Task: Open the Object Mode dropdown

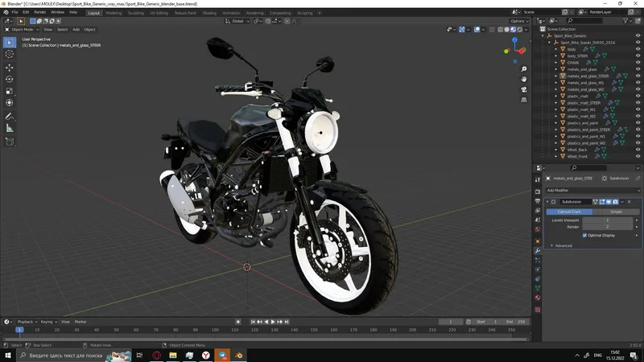Action: (x=22, y=30)
